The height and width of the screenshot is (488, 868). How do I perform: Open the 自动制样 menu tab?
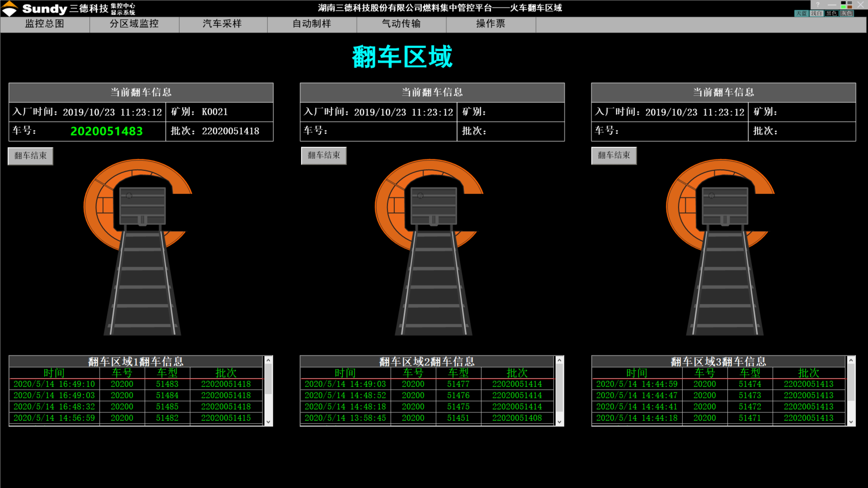click(x=312, y=24)
